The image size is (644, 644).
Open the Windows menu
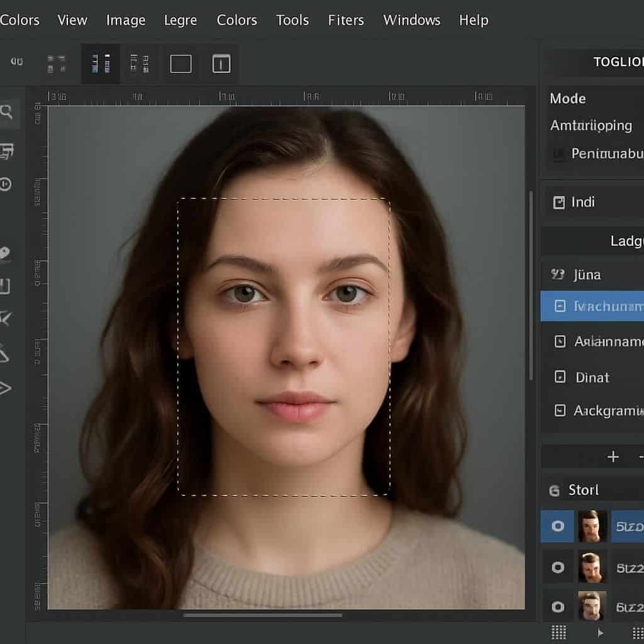[x=411, y=20]
